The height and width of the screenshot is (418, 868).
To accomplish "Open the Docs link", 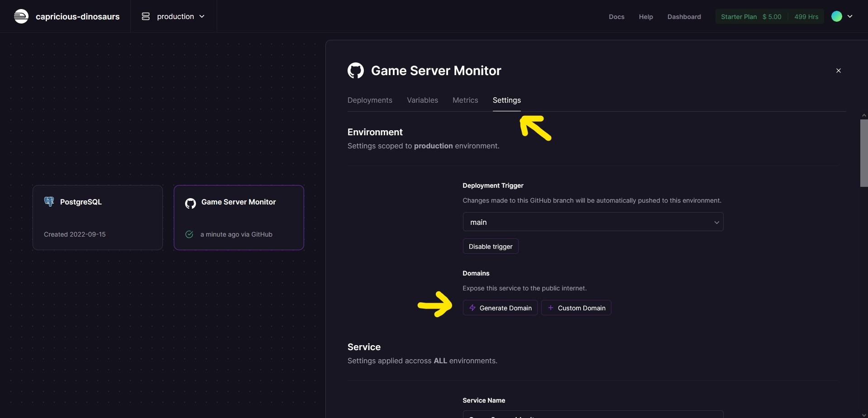I will [x=616, y=17].
